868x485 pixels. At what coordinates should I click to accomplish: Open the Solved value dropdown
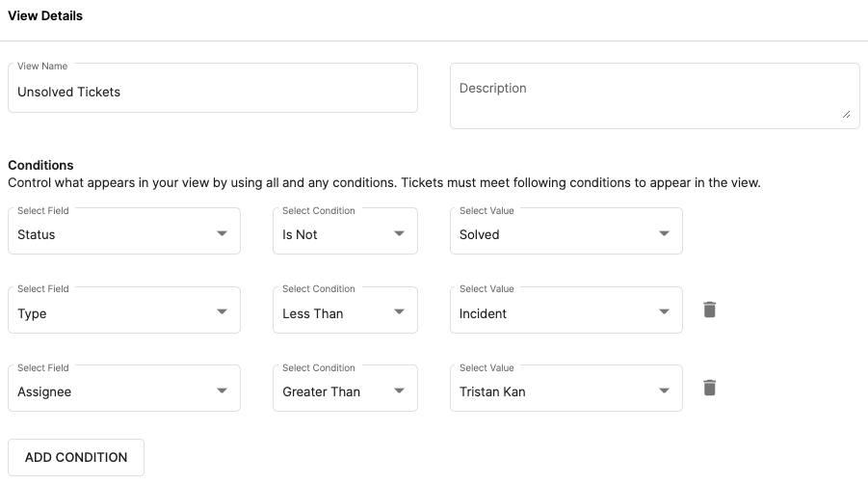coord(566,231)
